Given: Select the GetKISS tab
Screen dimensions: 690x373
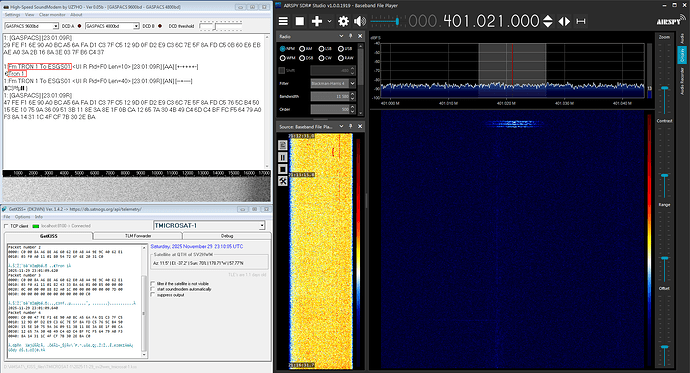Looking at the screenshot, I should point(49,236).
